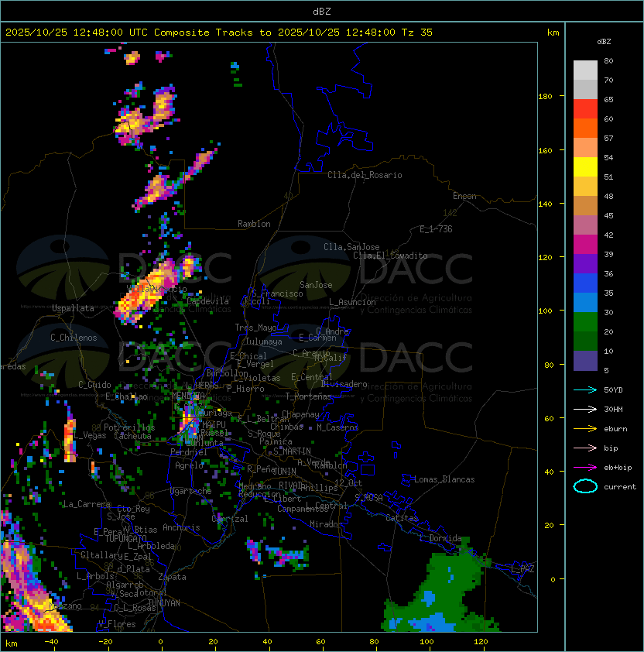Pick the light blue 30–35 dBZ color band
The image size is (644, 652).
(585, 302)
